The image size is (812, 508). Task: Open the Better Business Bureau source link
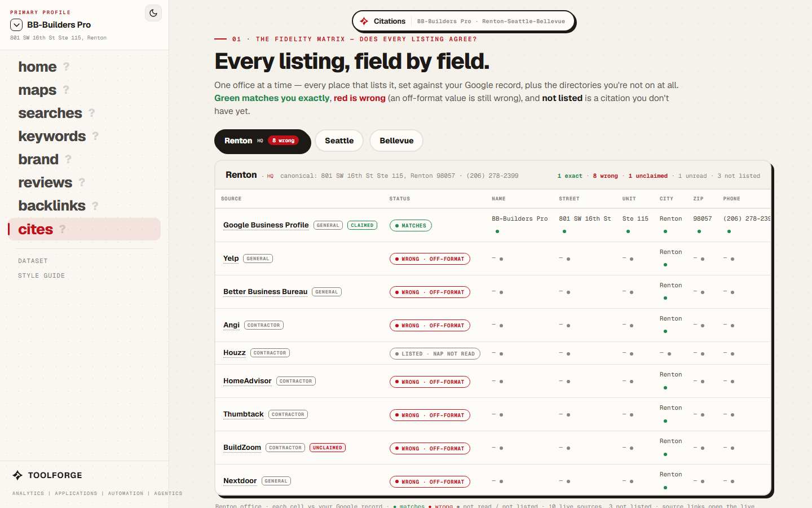(266, 292)
